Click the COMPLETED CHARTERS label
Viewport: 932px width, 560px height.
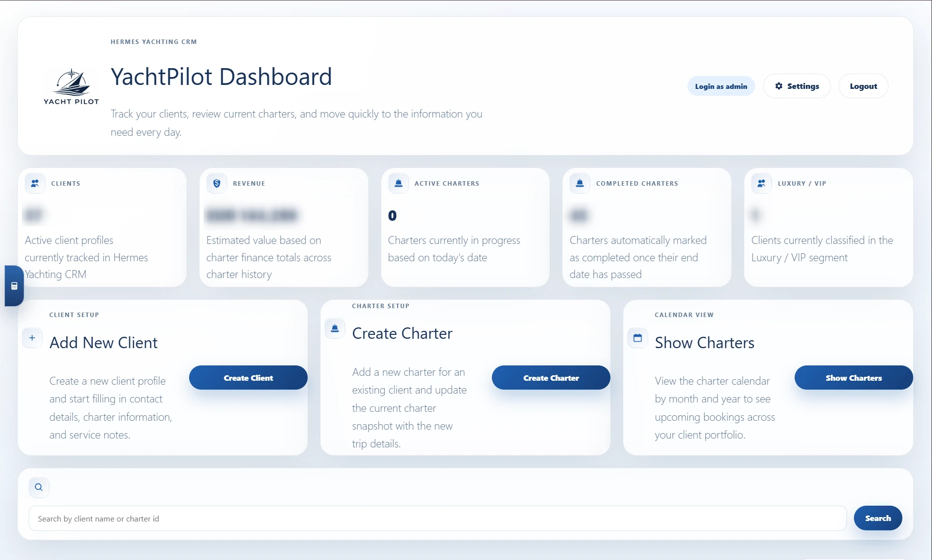tap(637, 184)
